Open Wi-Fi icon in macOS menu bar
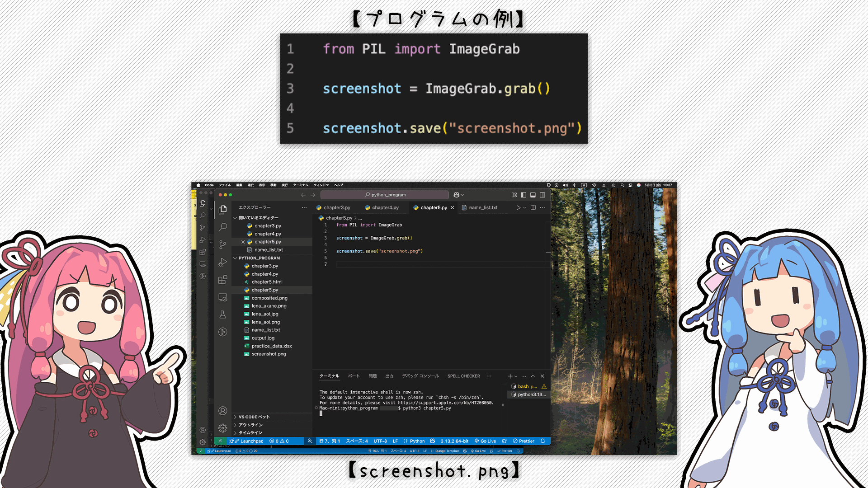This screenshot has width=868, height=488. coord(594,185)
